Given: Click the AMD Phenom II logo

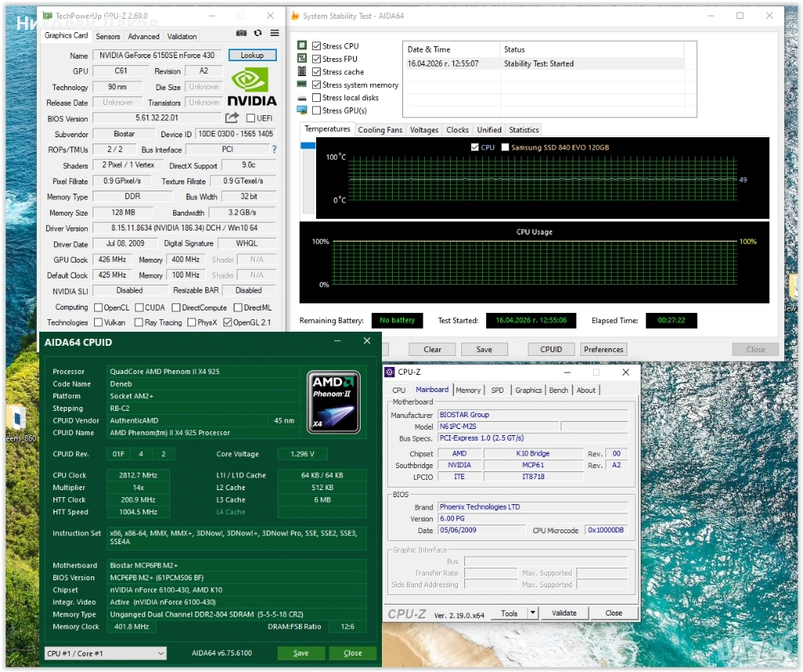Looking at the screenshot, I should pos(333,401).
